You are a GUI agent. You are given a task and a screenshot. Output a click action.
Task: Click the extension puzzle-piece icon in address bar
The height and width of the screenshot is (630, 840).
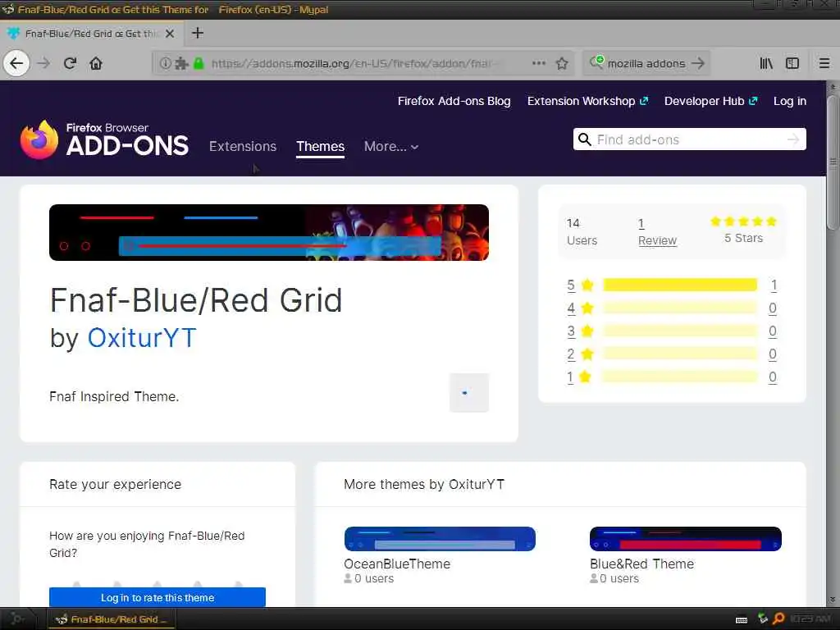pos(181,63)
